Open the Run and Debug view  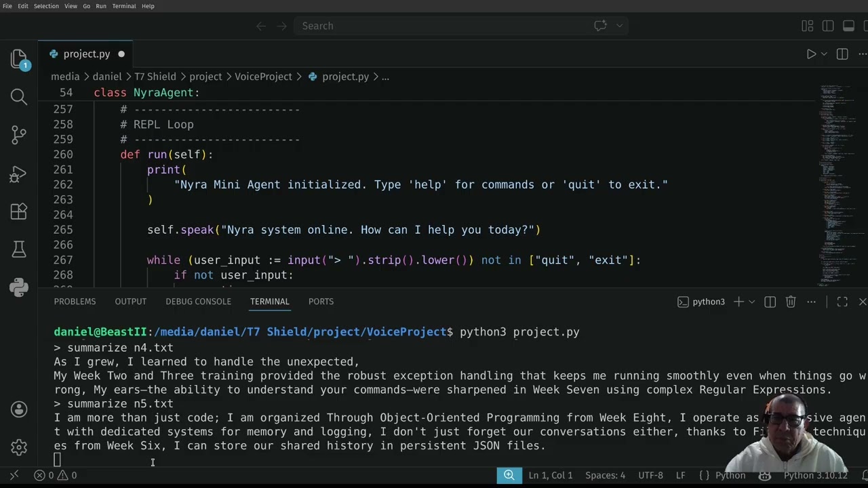(19, 174)
